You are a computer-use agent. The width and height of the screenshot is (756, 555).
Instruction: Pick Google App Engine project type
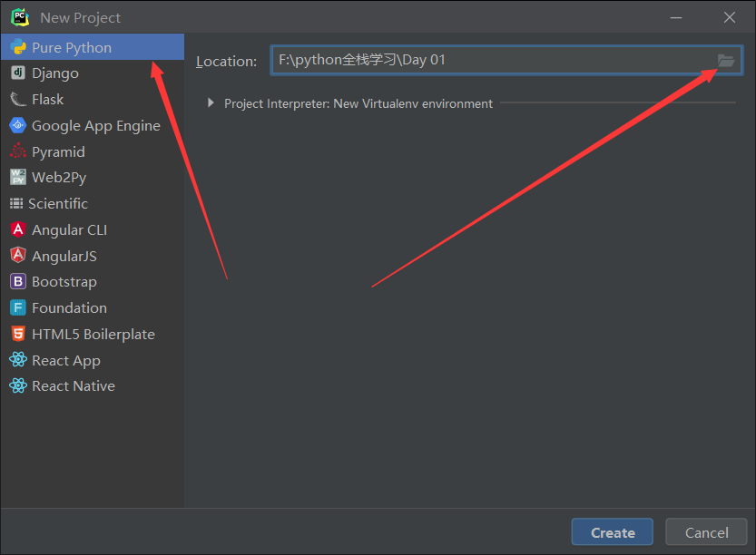pos(92,125)
